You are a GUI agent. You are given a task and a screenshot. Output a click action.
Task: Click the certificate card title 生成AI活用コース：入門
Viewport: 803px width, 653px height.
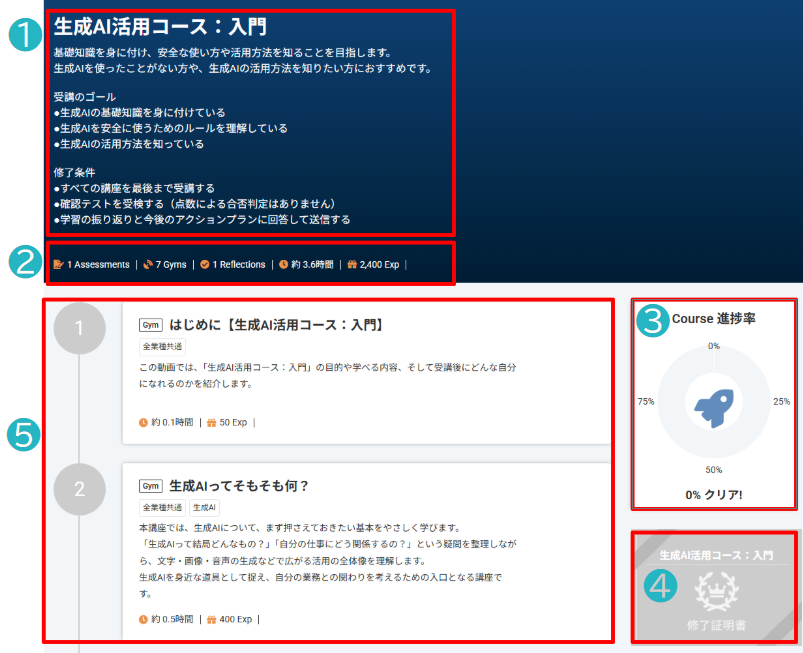[716, 555]
